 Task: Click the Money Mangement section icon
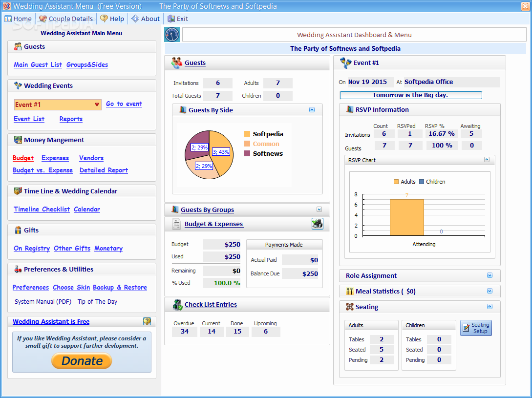tap(18, 140)
